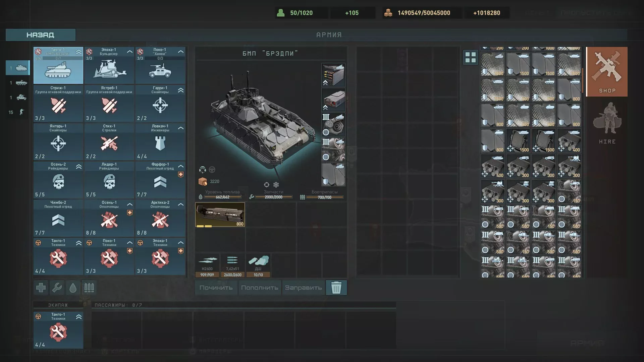
Task: Select Лидер-1 rangers squad
Action: coord(109,180)
